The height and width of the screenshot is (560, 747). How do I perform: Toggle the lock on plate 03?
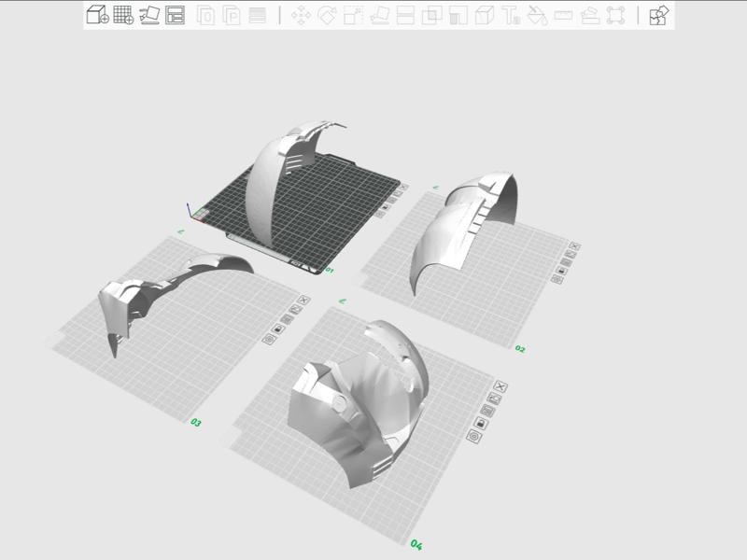(x=277, y=329)
